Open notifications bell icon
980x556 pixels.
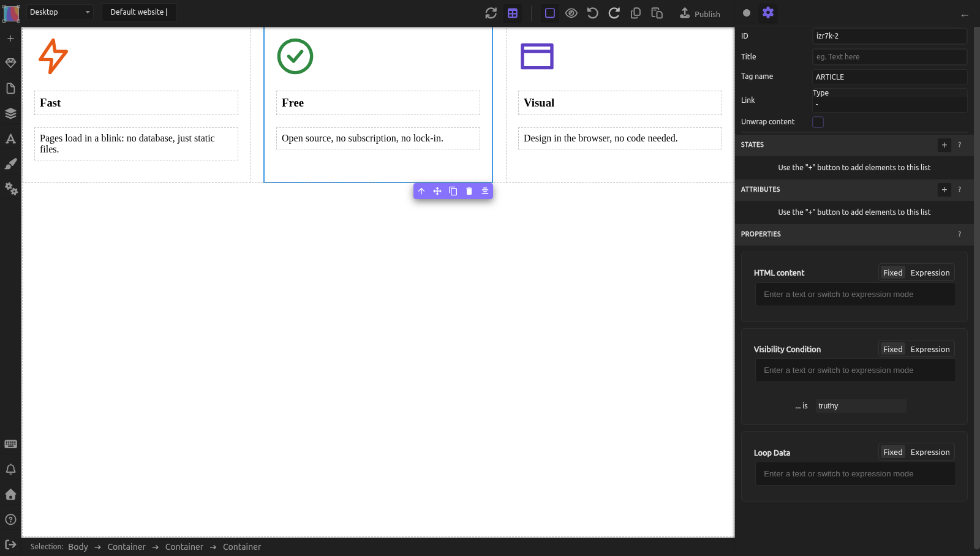10,469
